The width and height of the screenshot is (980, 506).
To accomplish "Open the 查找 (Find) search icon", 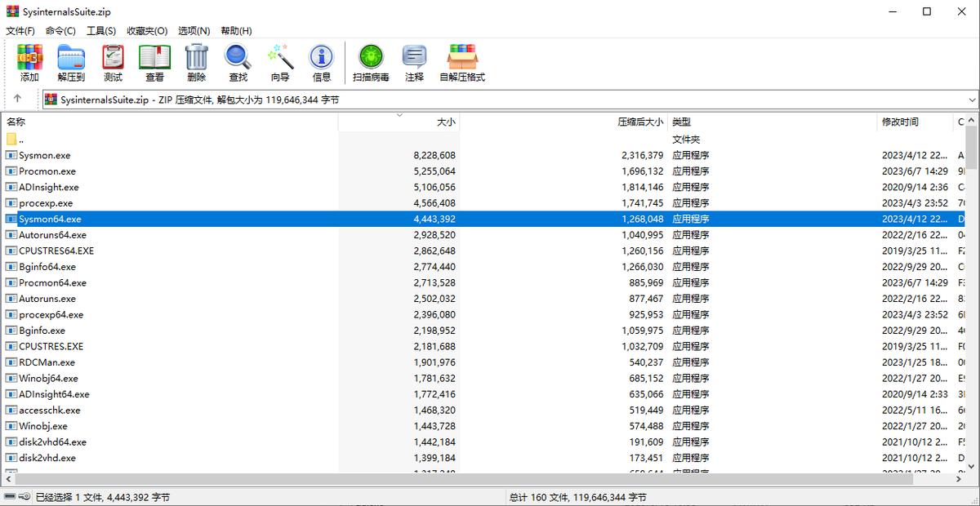I will 238,61.
